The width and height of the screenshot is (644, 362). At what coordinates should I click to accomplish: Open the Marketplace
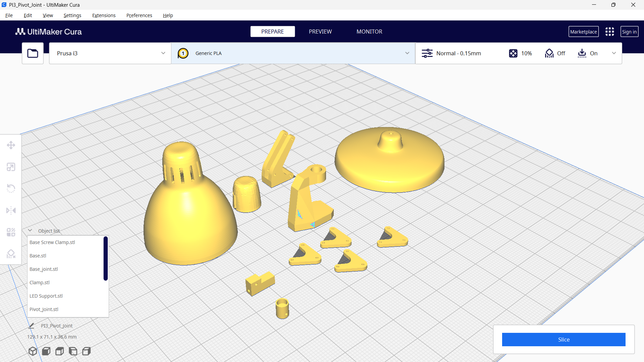pyautogui.click(x=583, y=32)
